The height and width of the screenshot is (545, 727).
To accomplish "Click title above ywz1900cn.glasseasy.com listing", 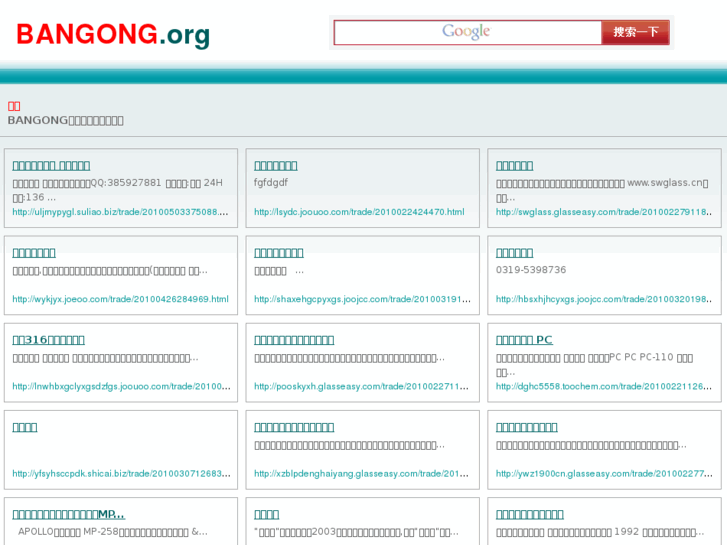I will (x=526, y=427).
